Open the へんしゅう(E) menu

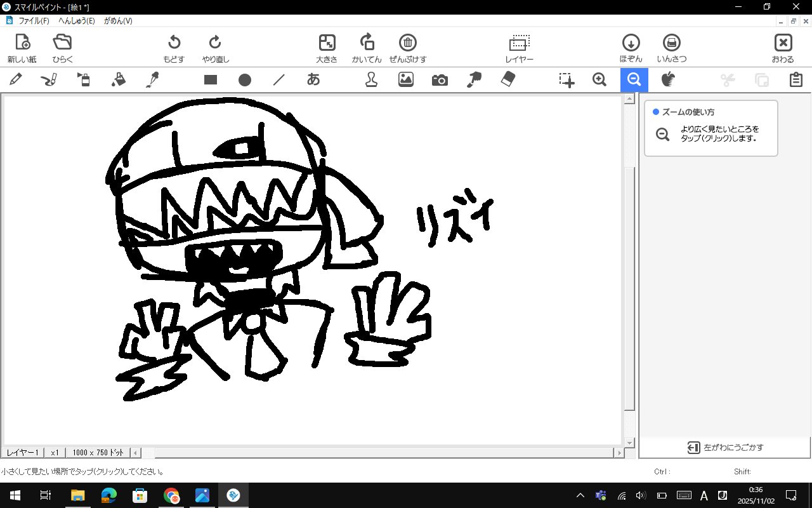click(x=77, y=21)
